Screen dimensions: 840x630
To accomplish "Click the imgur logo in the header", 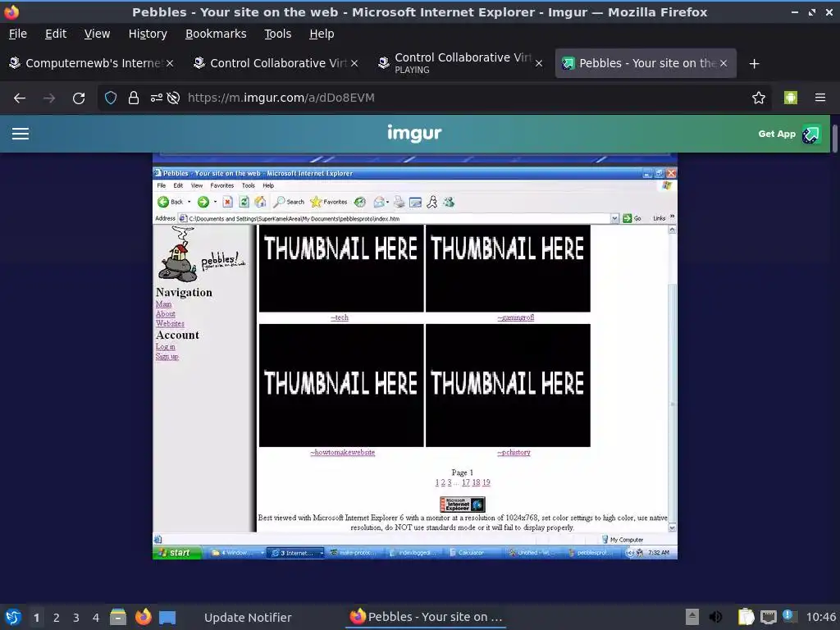I will 414,133.
